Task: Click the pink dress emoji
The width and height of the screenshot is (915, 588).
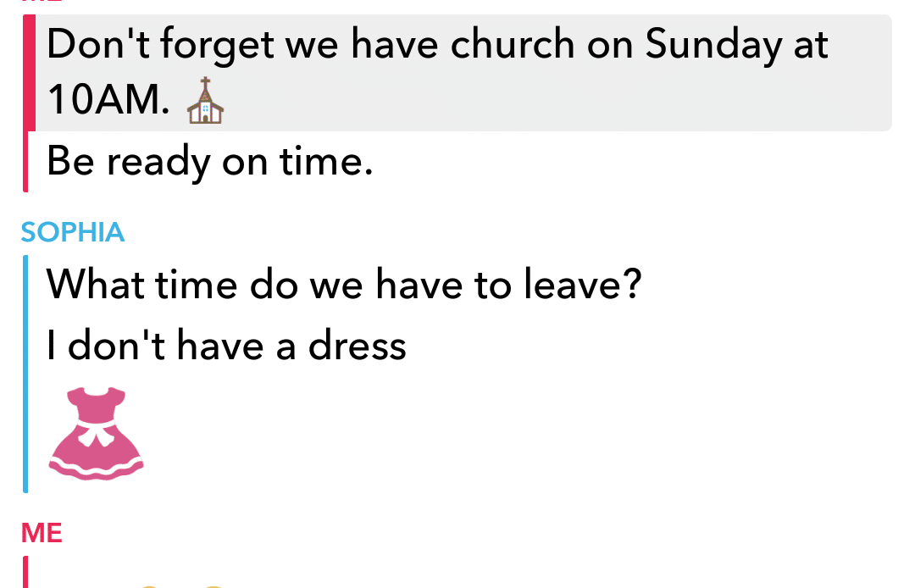Action: 97,434
